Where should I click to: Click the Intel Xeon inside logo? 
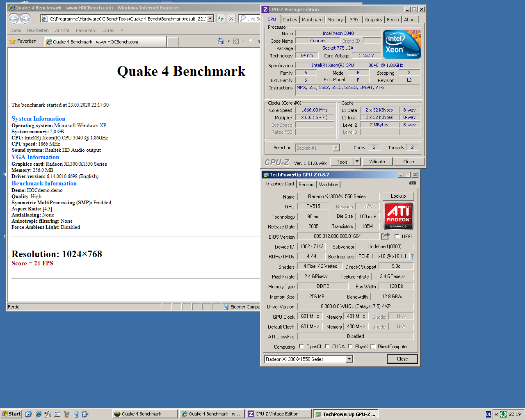402,44
